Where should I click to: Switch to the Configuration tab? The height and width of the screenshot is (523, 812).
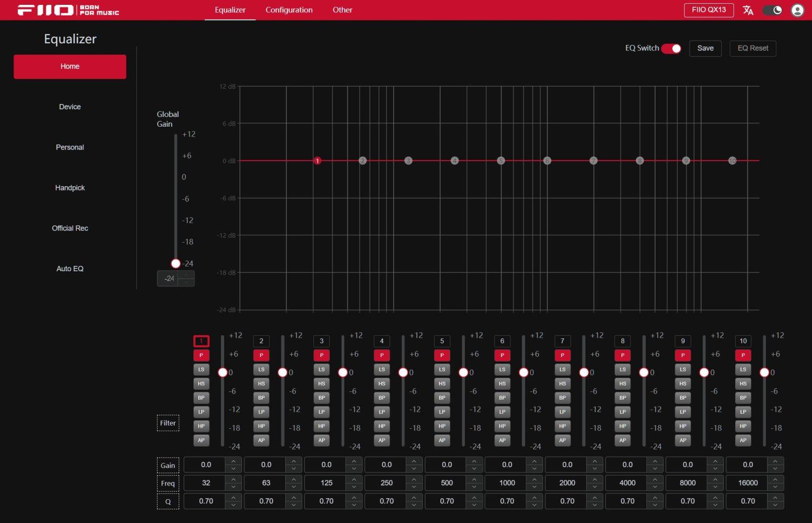(x=289, y=10)
